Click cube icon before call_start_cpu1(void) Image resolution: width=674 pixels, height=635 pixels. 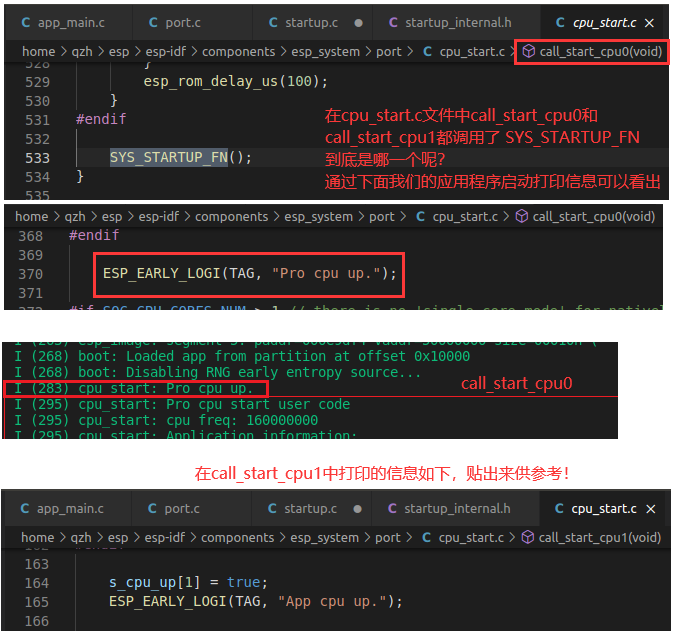tap(527, 537)
